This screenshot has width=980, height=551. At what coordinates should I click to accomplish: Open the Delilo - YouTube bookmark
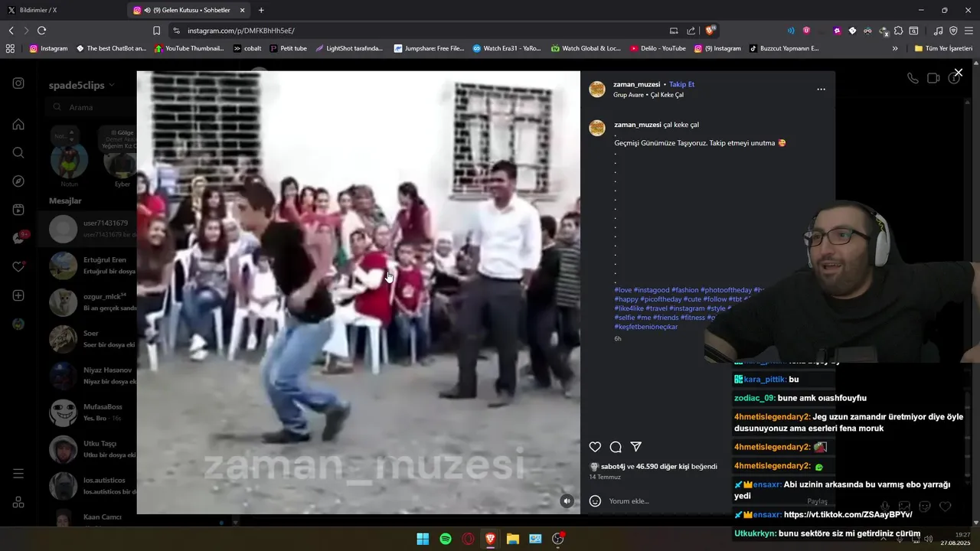(658, 48)
